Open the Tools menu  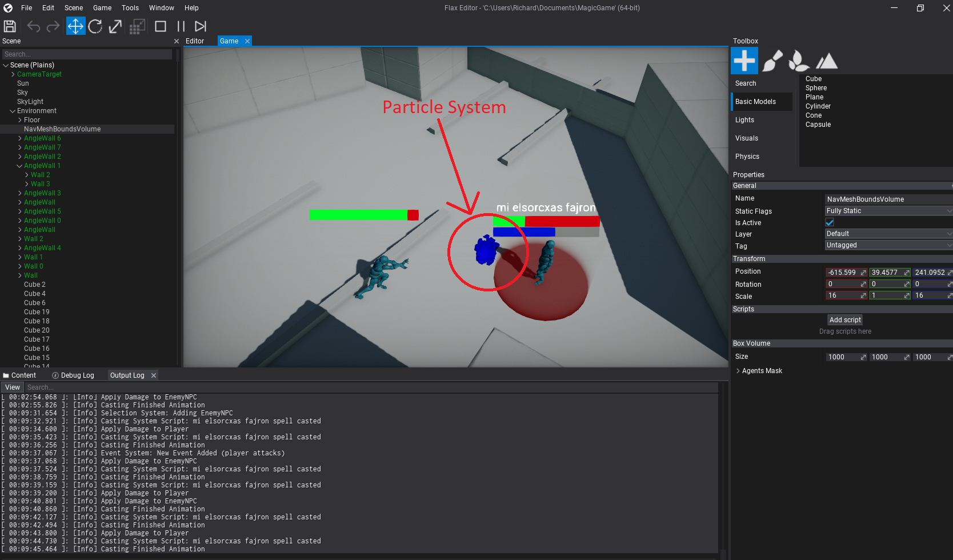pyautogui.click(x=130, y=7)
